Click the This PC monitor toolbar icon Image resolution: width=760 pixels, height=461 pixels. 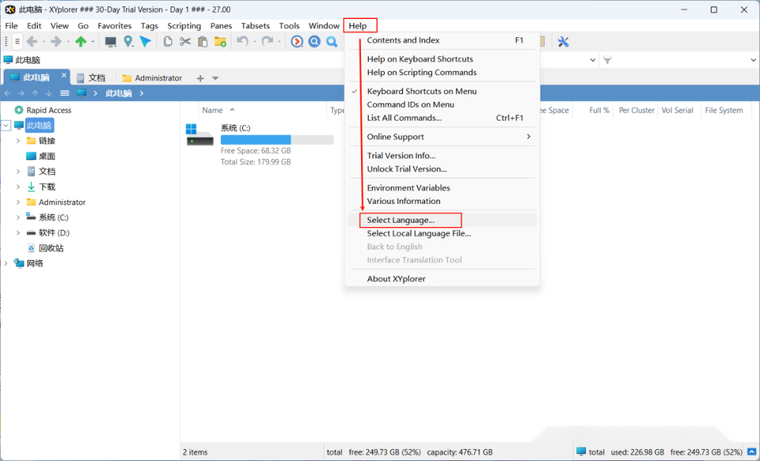coord(111,42)
